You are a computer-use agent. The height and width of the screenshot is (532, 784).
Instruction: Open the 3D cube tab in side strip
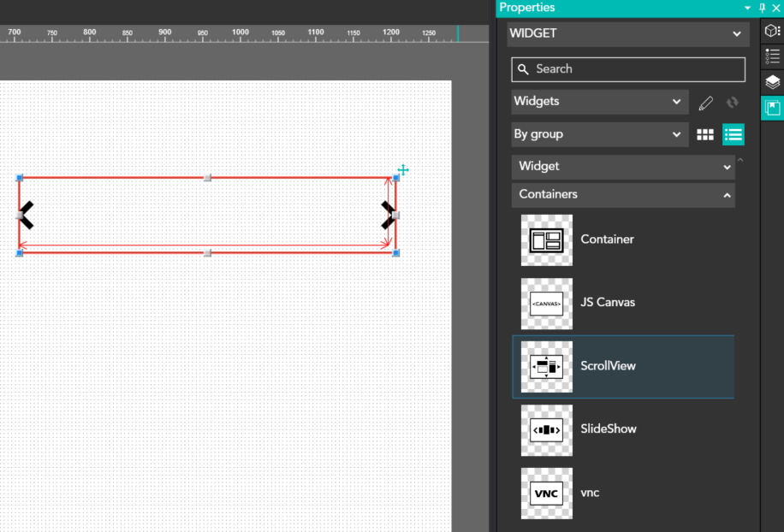click(x=772, y=32)
